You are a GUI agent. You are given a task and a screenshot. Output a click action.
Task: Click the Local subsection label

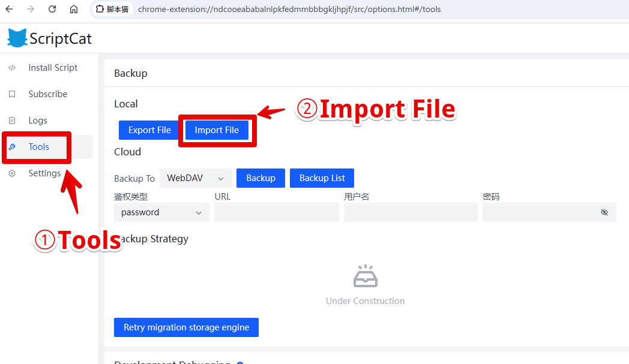coord(126,104)
